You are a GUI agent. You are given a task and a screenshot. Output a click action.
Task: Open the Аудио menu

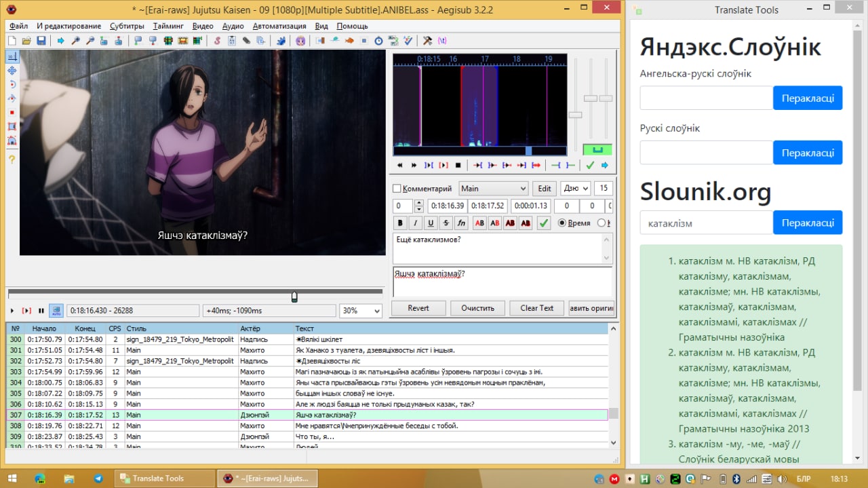pyautogui.click(x=233, y=26)
